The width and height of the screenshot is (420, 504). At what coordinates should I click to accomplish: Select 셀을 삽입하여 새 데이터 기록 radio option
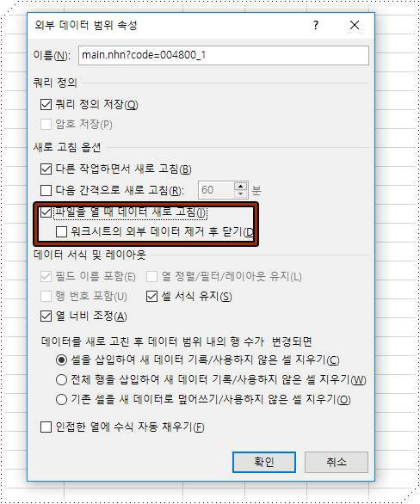tap(61, 360)
